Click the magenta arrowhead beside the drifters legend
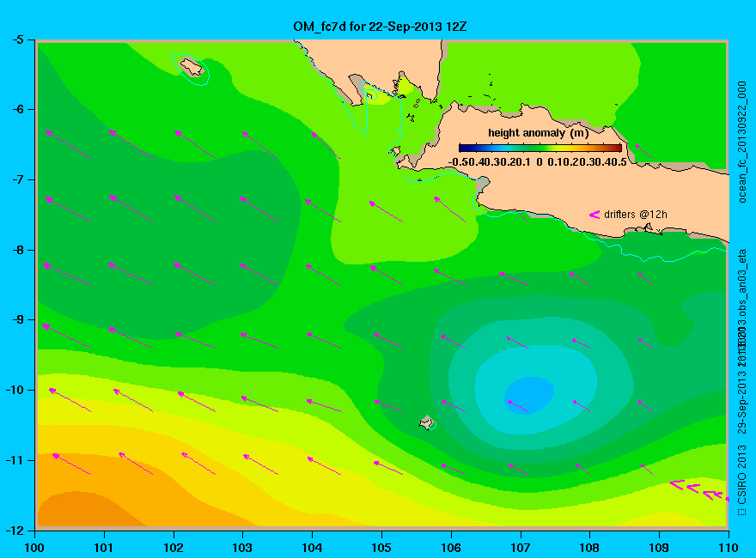Image resolution: width=756 pixels, height=558 pixels. [594, 215]
